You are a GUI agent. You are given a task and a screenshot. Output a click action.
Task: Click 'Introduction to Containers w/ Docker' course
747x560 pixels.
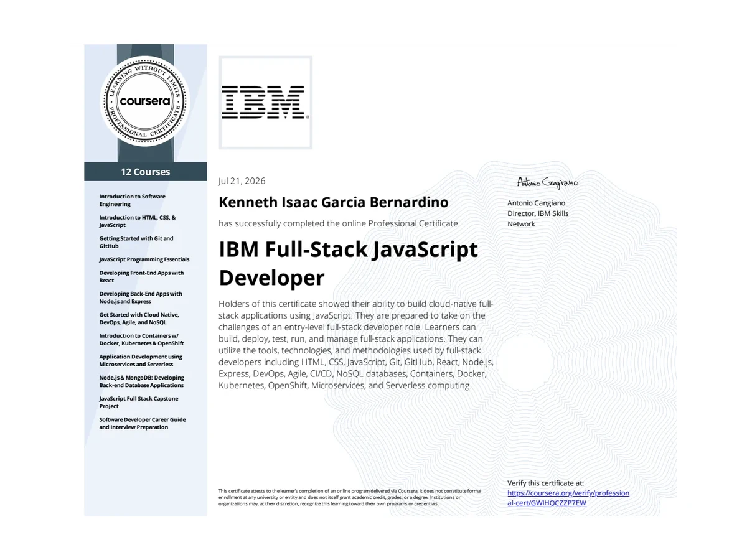pos(142,339)
